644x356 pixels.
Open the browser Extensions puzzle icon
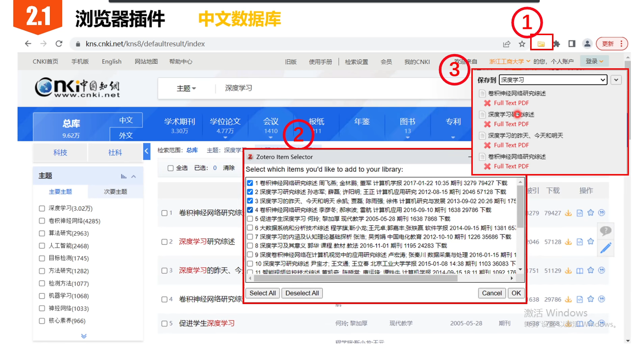[x=557, y=43]
